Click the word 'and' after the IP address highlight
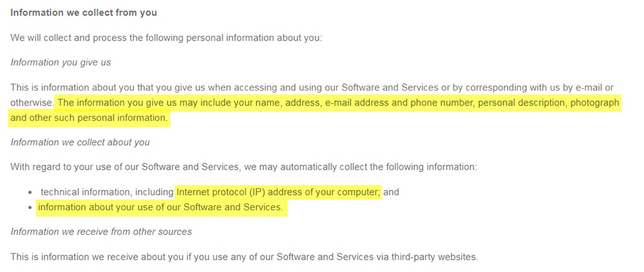This screenshot has width=644, height=272. point(392,192)
